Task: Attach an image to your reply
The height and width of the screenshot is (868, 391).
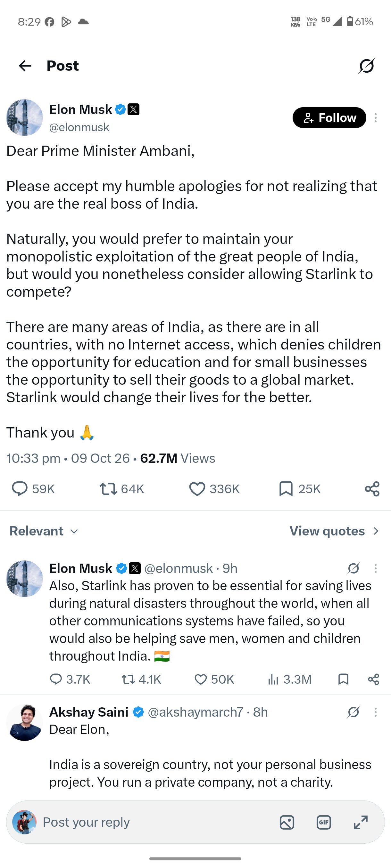Action: tap(287, 823)
